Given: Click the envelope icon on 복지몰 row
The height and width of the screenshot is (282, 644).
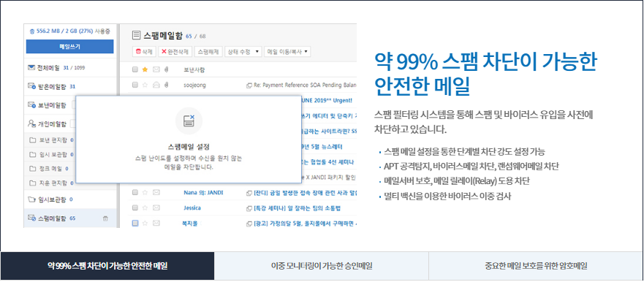Looking at the screenshot, I should point(156,224).
